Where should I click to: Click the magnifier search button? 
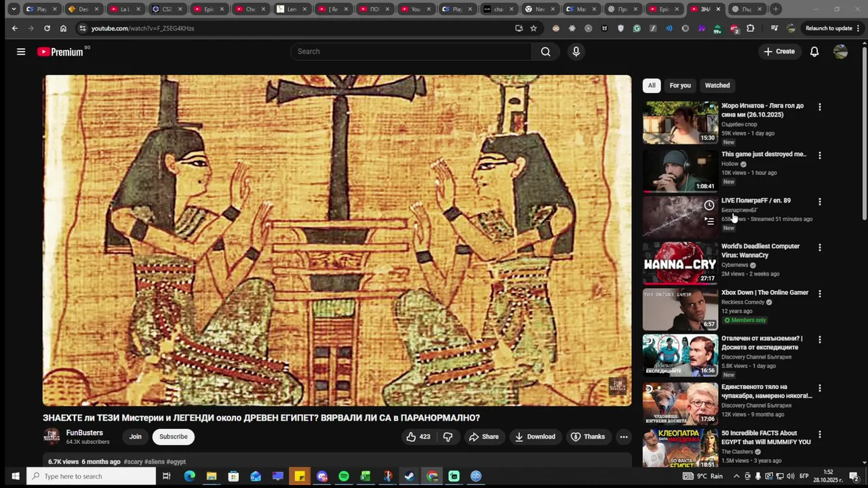click(545, 52)
